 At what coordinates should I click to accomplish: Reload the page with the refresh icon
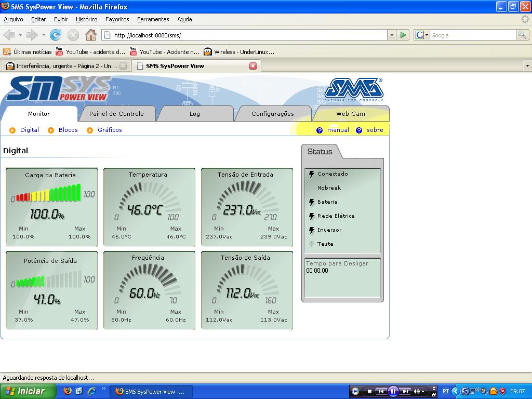point(56,35)
